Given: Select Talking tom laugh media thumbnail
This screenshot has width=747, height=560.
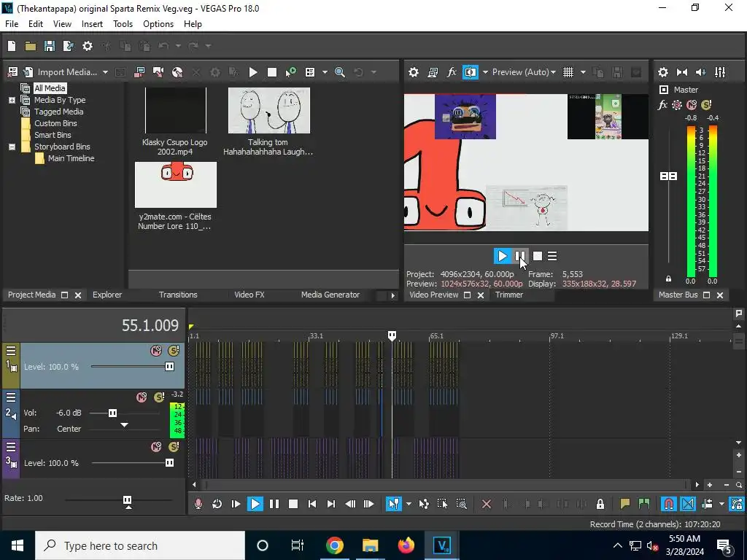Looking at the screenshot, I should (268, 111).
